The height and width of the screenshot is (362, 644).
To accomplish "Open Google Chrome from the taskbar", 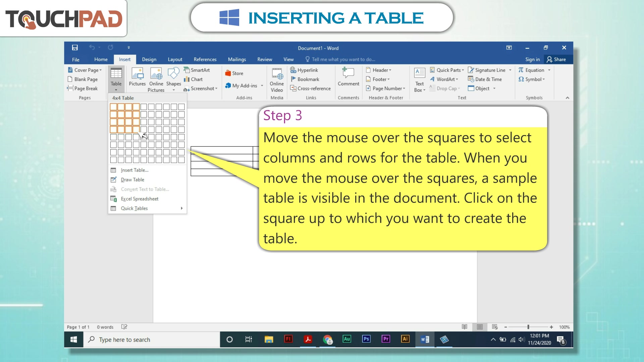I will (x=327, y=339).
